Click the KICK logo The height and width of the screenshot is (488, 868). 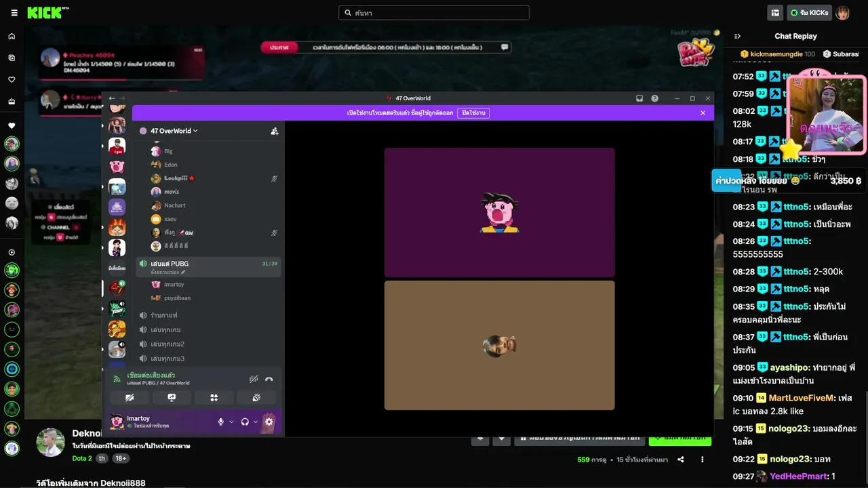coord(47,13)
